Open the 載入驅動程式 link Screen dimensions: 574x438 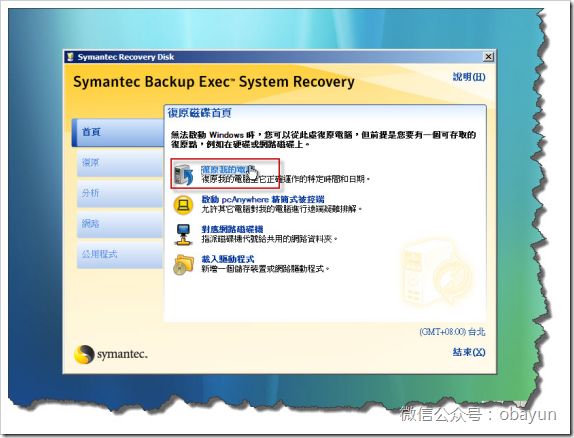coord(228,259)
